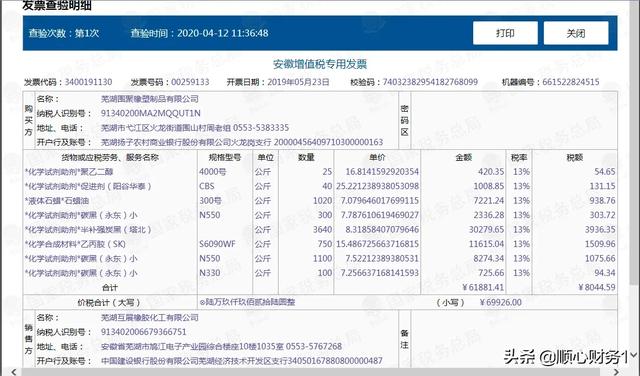Click the seller taxpayer ID 913402006679366751
640x376 pixels.
click(x=144, y=332)
